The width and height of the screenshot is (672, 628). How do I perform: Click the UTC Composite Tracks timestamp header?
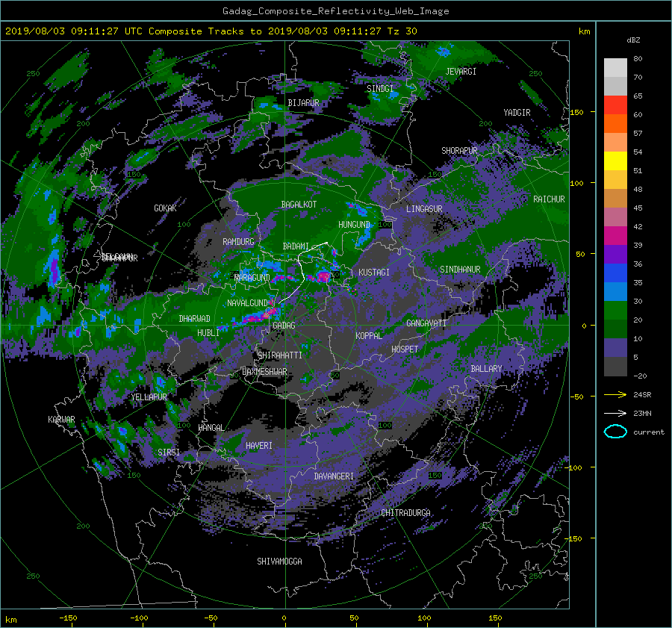click(x=211, y=31)
